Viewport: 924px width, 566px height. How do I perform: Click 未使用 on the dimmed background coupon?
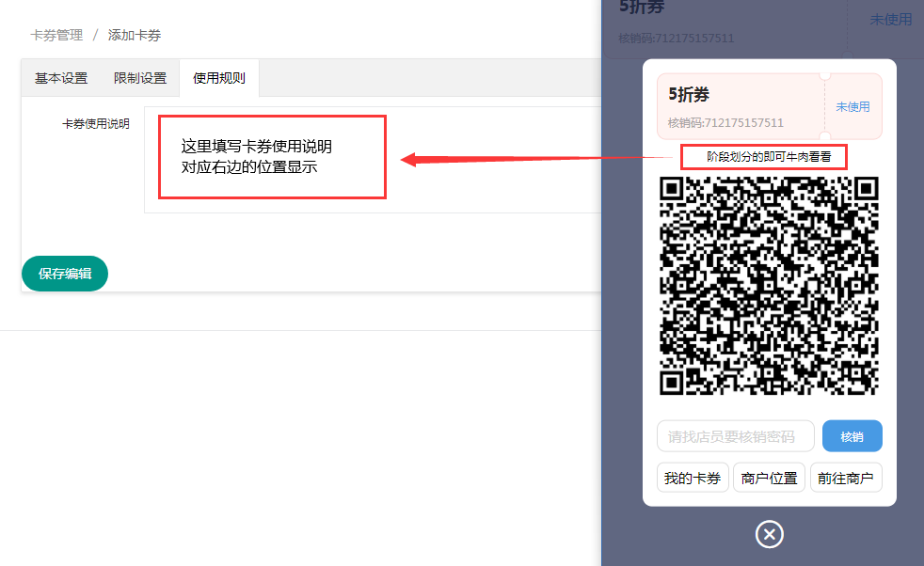click(890, 20)
